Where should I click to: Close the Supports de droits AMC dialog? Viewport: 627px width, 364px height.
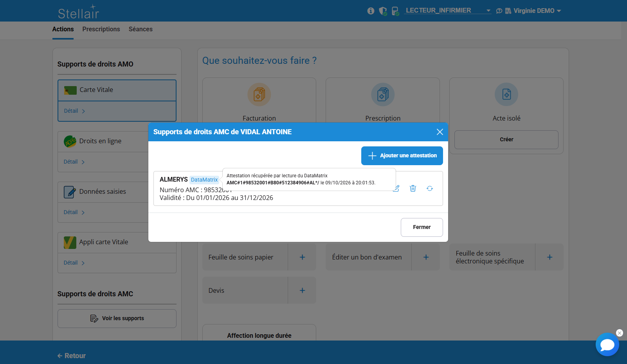440,132
